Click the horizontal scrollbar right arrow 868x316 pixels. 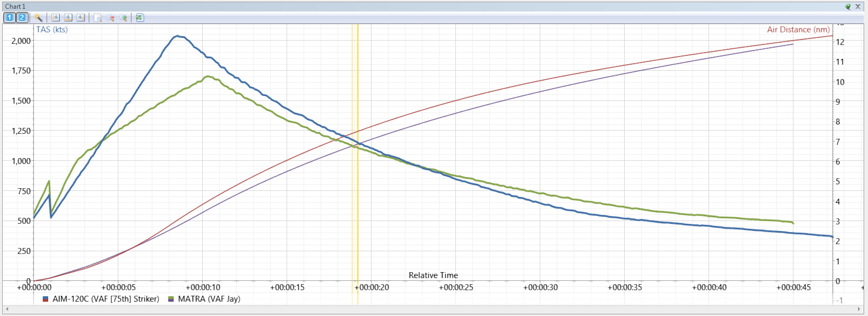[860, 309]
